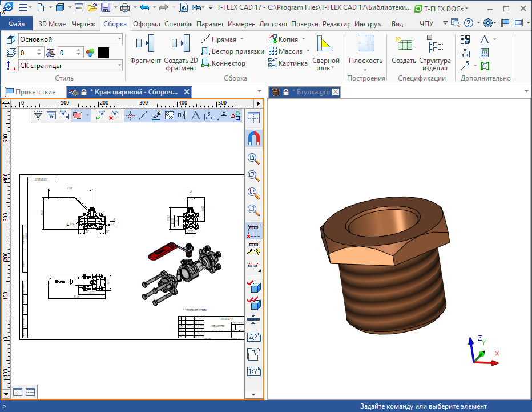532x412 pixels.
Task: Open the Основной style dropdown
Action: click(119, 39)
